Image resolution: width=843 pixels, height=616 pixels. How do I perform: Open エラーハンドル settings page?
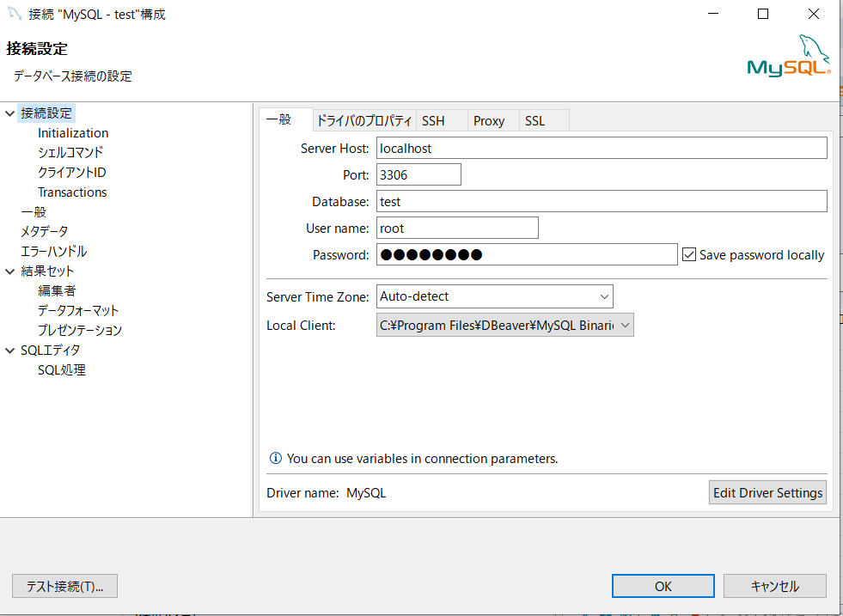tap(54, 252)
